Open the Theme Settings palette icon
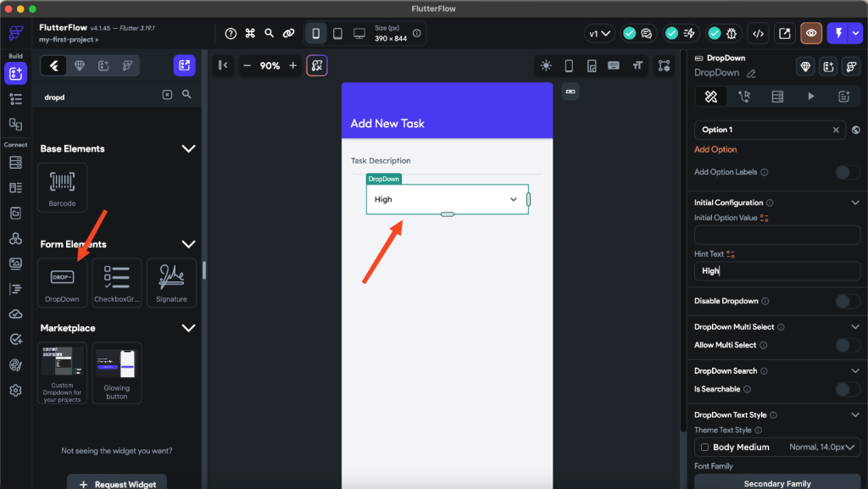Screen dimensions: 868x489 click(15, 365)
